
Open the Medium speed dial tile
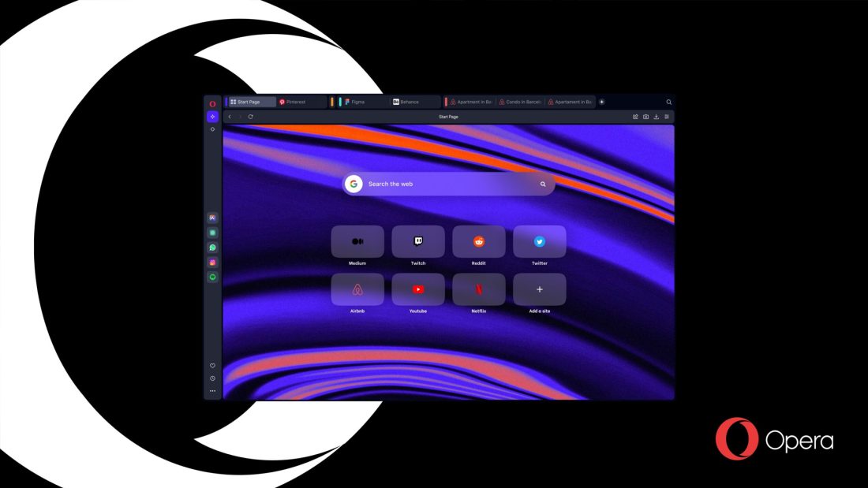click(x=357, y=241)
